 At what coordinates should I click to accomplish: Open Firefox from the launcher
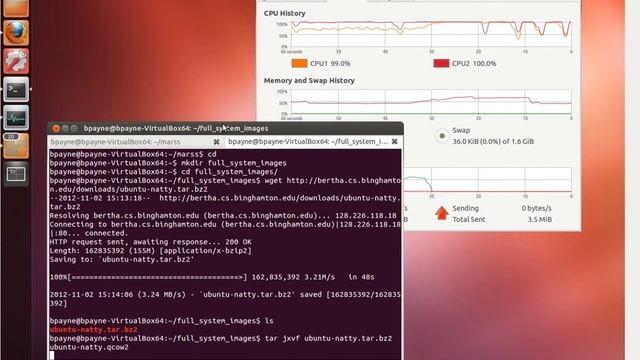point(16,33)
